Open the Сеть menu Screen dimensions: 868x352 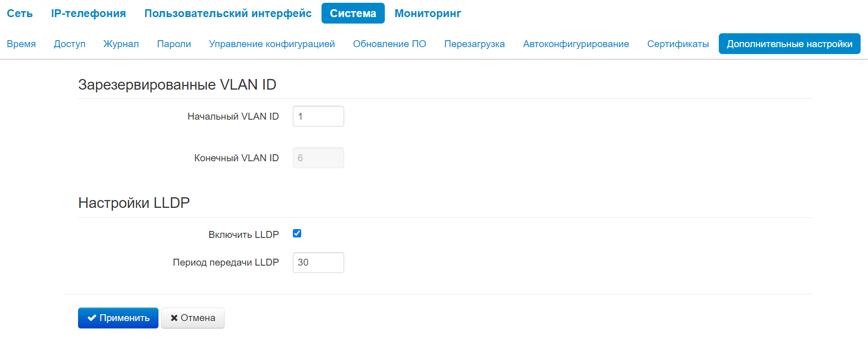20,13
